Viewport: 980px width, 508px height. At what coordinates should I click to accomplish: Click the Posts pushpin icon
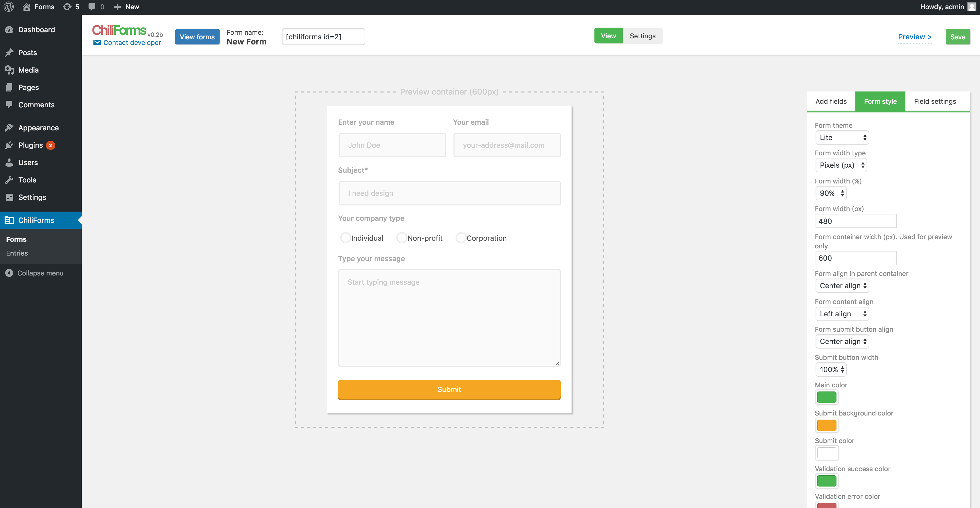point(9,53)
